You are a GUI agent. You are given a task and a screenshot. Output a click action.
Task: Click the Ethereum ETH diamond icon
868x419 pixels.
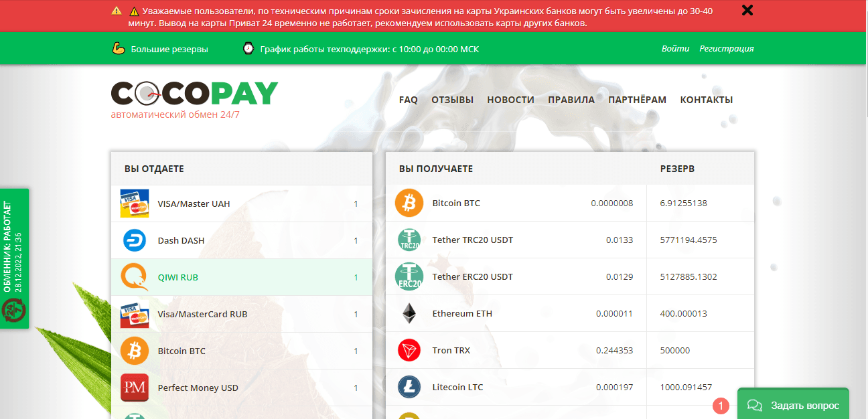point(409,313)
